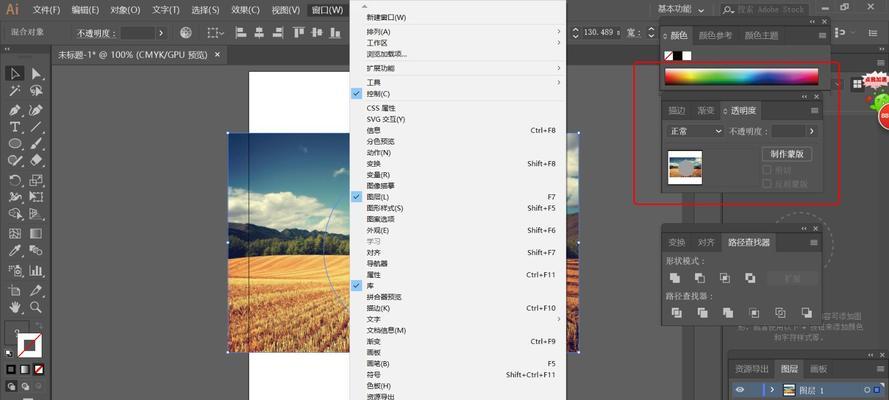Click the 搜索 Adobe Stock search field
889x400 pixels.
tap(763, 10)
